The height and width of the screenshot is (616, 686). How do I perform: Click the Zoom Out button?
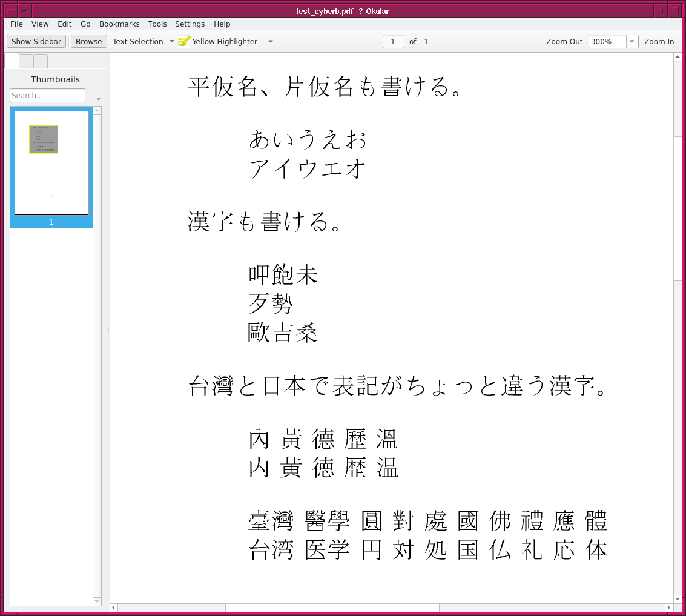[x=564, y=41]
